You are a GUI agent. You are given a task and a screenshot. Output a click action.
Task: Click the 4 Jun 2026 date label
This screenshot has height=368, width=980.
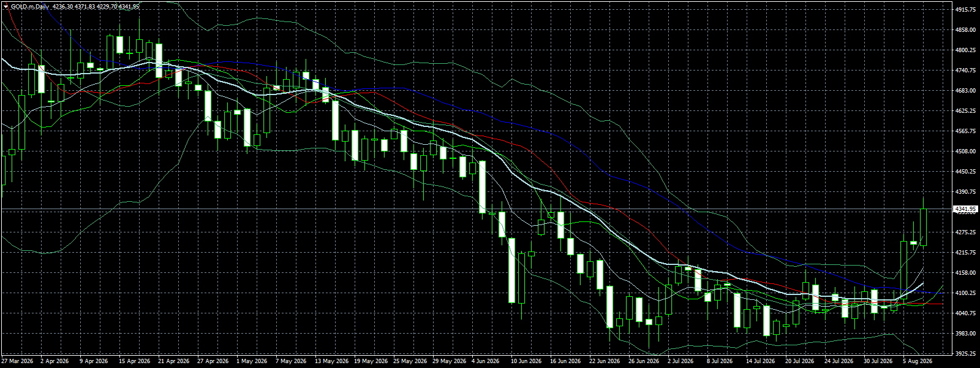[x=486, y=361]
